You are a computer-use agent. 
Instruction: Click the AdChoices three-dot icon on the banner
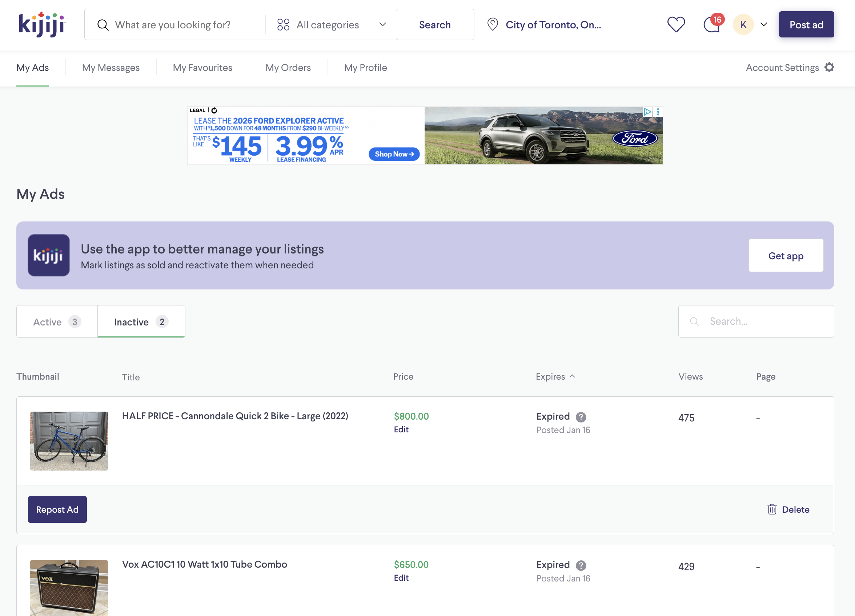[x=658, y=112]
